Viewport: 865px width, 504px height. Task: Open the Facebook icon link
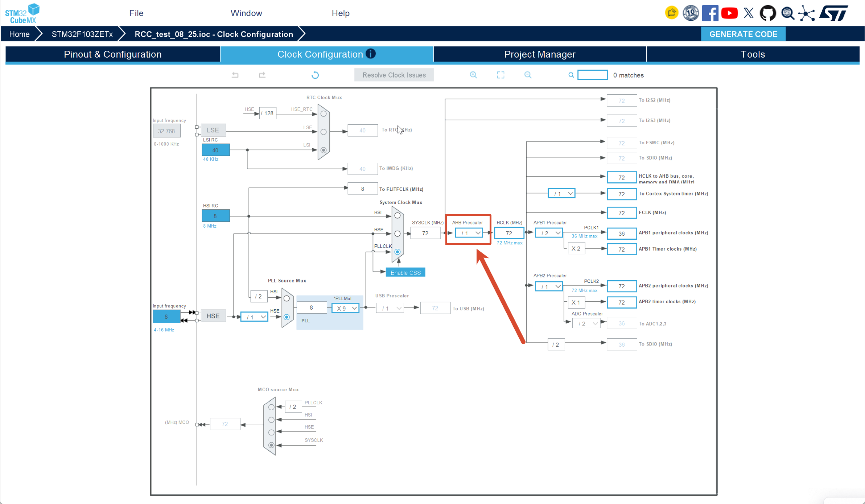(x=710, y=13)
